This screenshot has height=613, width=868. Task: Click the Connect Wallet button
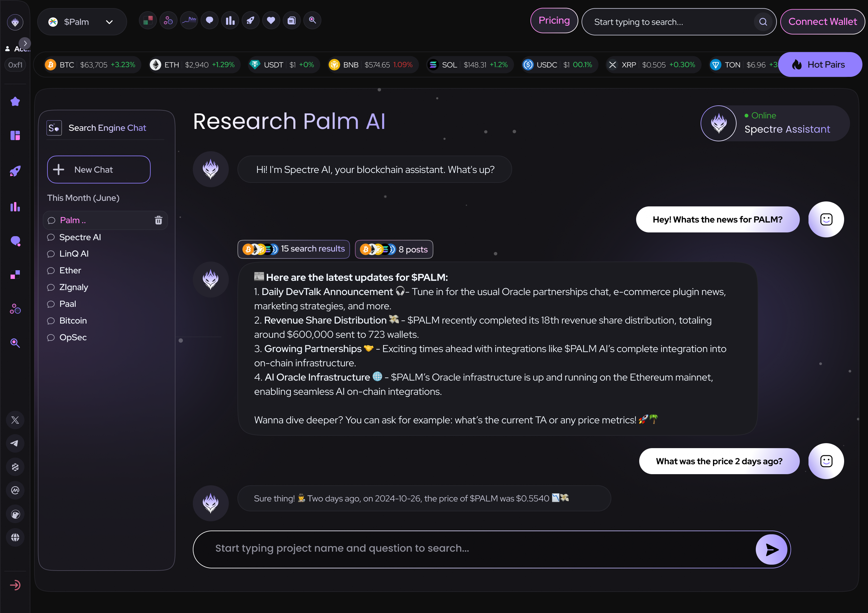[822, 22]
